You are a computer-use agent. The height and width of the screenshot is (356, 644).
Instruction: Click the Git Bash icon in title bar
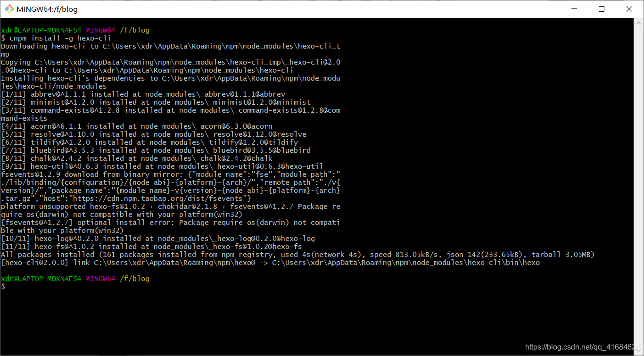click(x=9, y=9)
